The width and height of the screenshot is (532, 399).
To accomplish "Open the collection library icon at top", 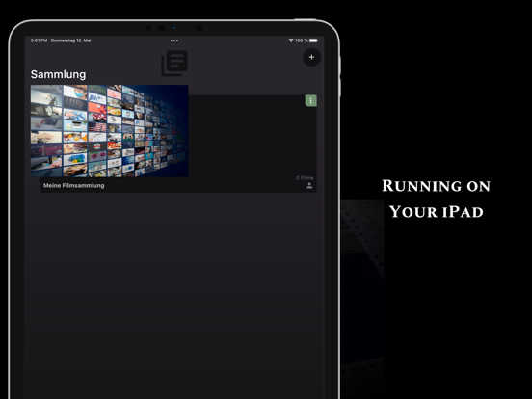I will click(x=174, y=63).
